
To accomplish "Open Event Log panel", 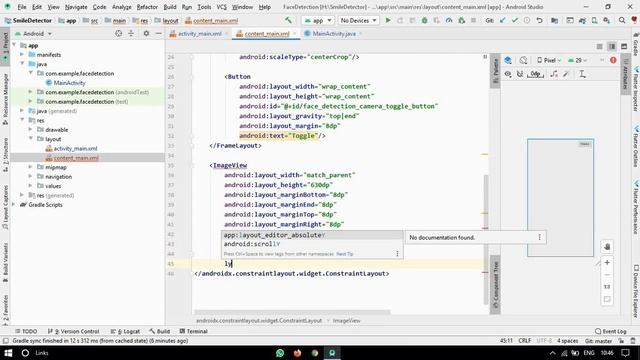I will point(611,331).
